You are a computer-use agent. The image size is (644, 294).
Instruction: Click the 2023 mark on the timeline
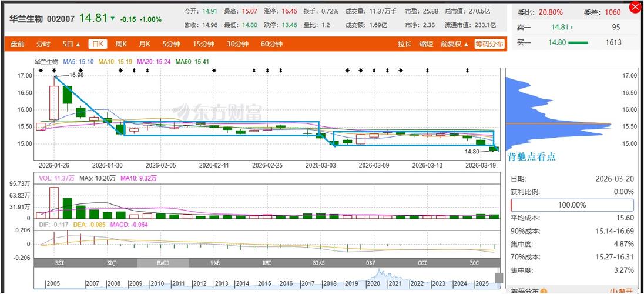(x=438, y=284)
